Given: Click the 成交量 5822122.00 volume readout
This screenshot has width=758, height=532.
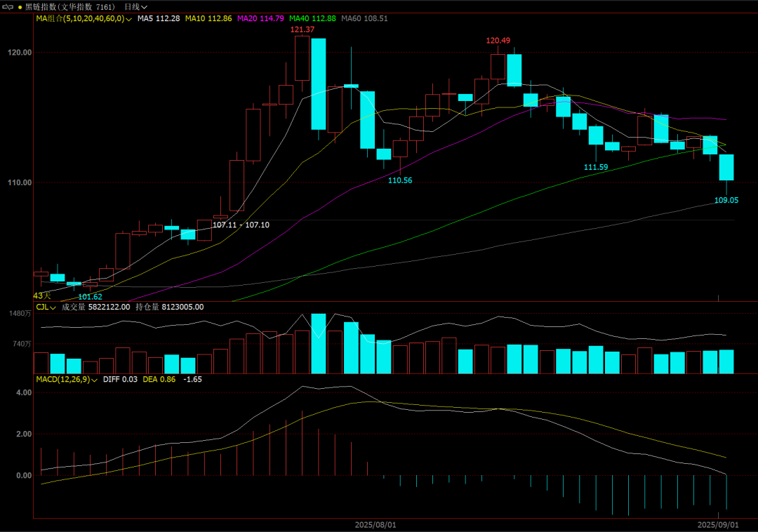Looking at the screenshot, I should [95, 307].
